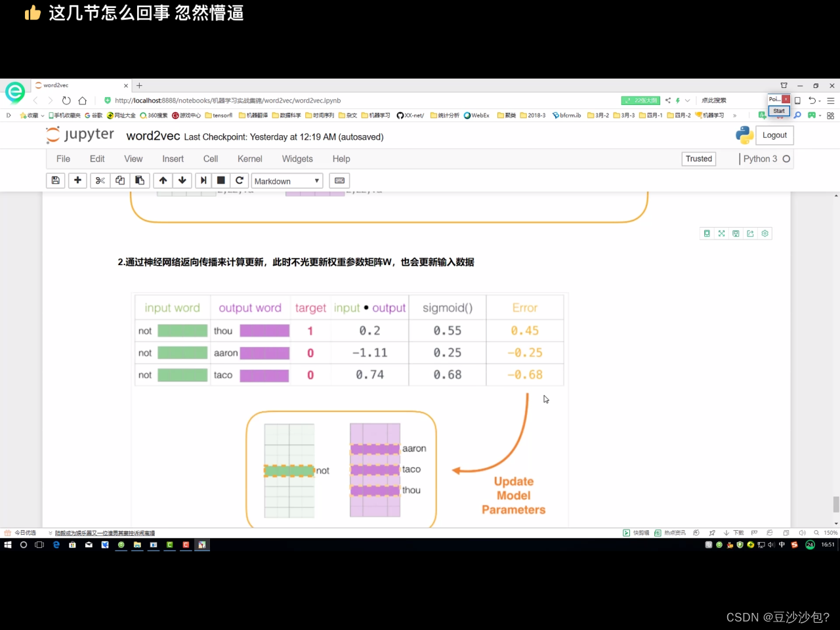This screenshot has width=840, height=630.
Task: Move the selected cell up
Action: [x=163, y=180]
